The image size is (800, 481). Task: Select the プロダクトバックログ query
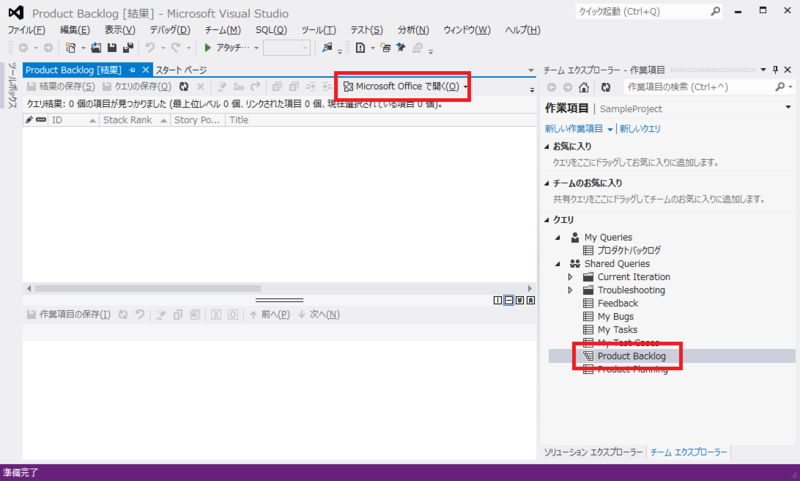coord(629,250)
